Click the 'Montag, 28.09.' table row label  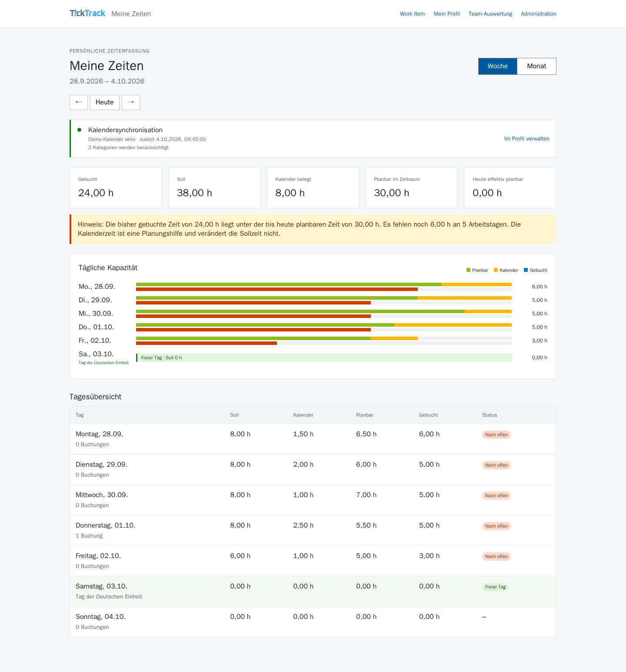click(x=100, y=434)
